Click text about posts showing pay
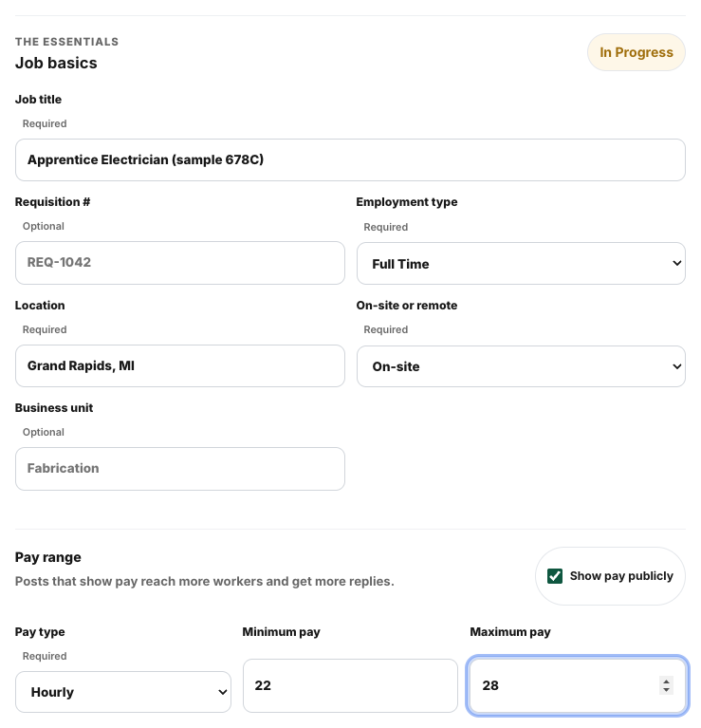Image resolution: width=701 pixels, height=728 pixels. [205, 581]
